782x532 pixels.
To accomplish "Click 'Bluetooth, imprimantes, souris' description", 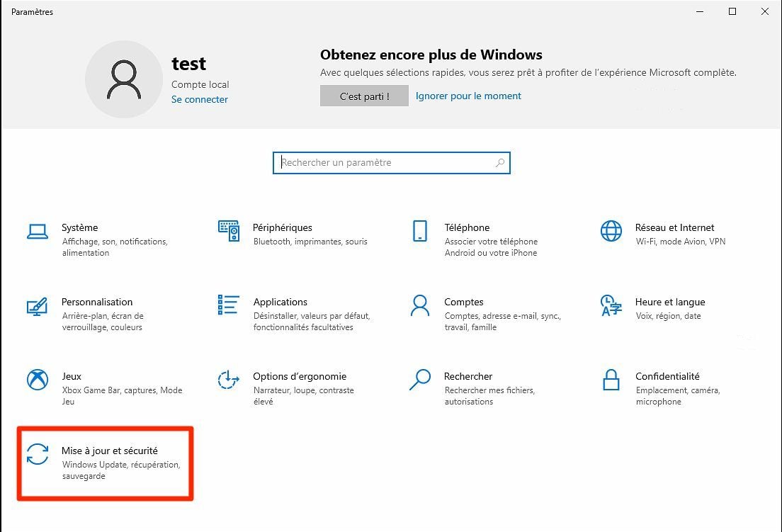I will (310, 242).
